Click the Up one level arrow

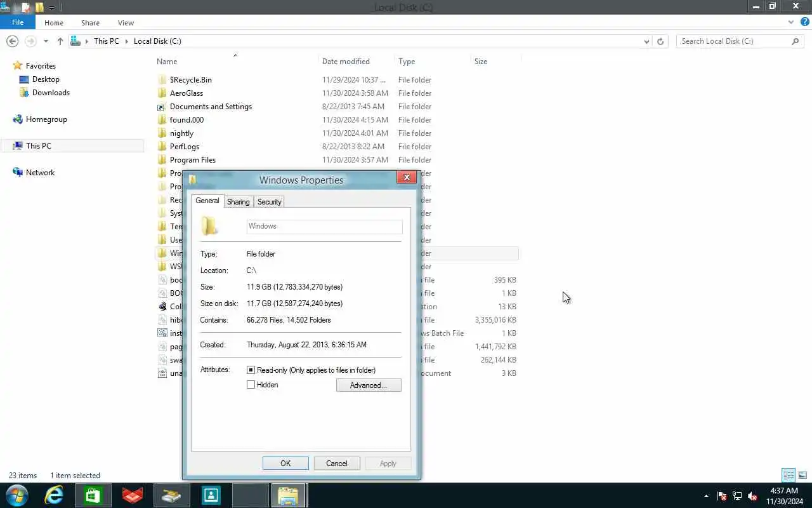tap(60, 41)
